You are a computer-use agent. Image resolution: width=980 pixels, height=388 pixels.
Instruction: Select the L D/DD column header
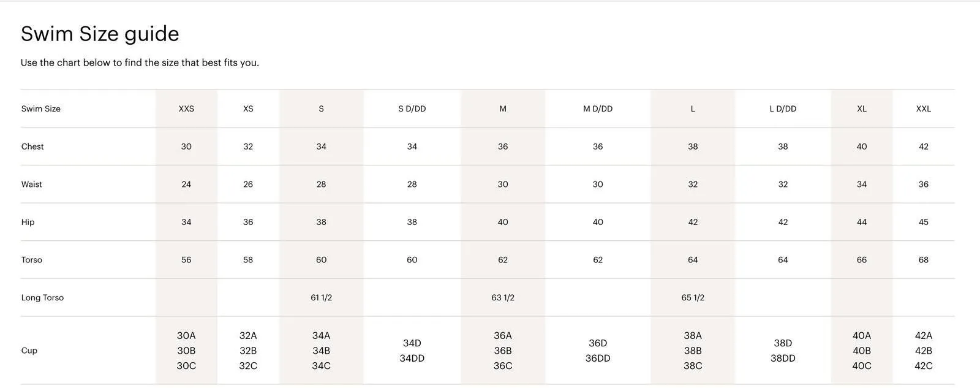pyautogui.click(x=783, y=108)
